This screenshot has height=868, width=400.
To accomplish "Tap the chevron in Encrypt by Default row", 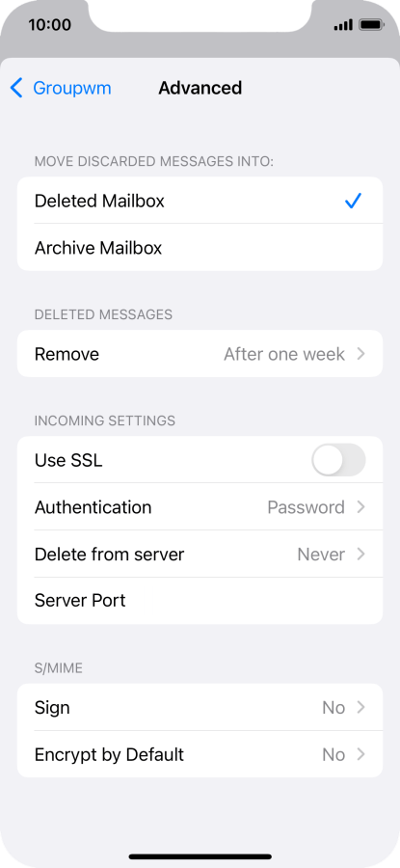I will [361, 754].
